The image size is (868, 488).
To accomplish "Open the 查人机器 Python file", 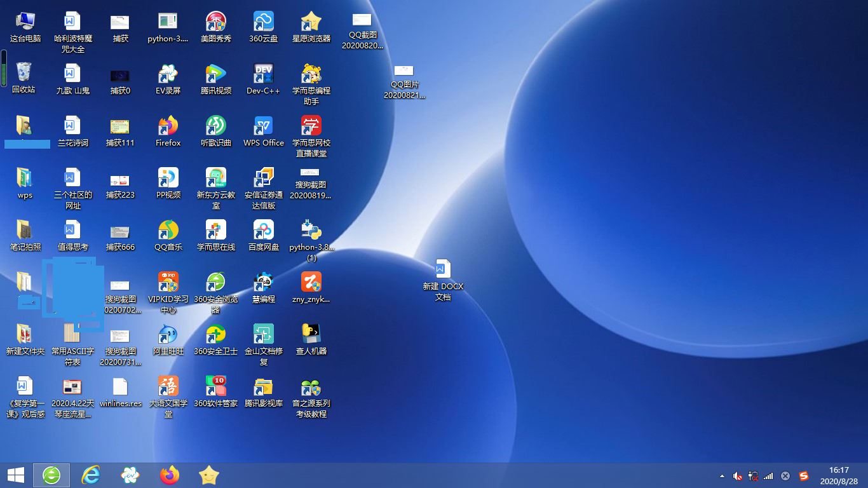I will pos(311,340).
